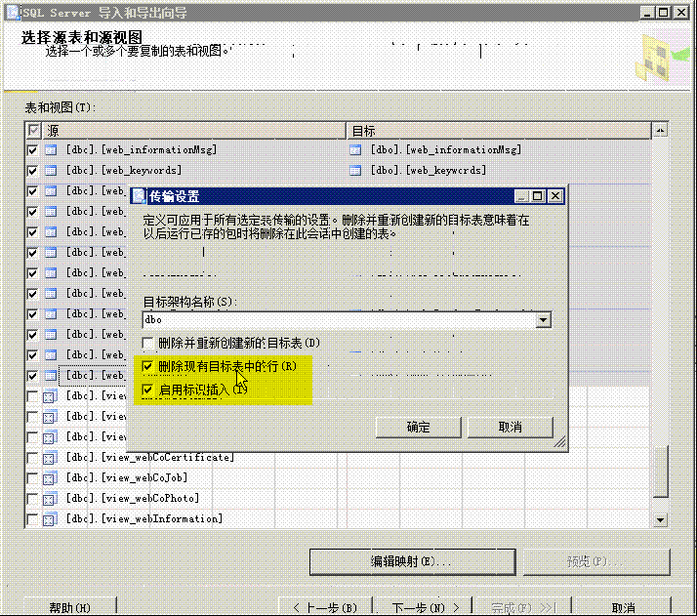Click the destination table icon for web_informationMsg
Image resolution: width=697 pixels, height=616 pixels.
coord(356,150)
